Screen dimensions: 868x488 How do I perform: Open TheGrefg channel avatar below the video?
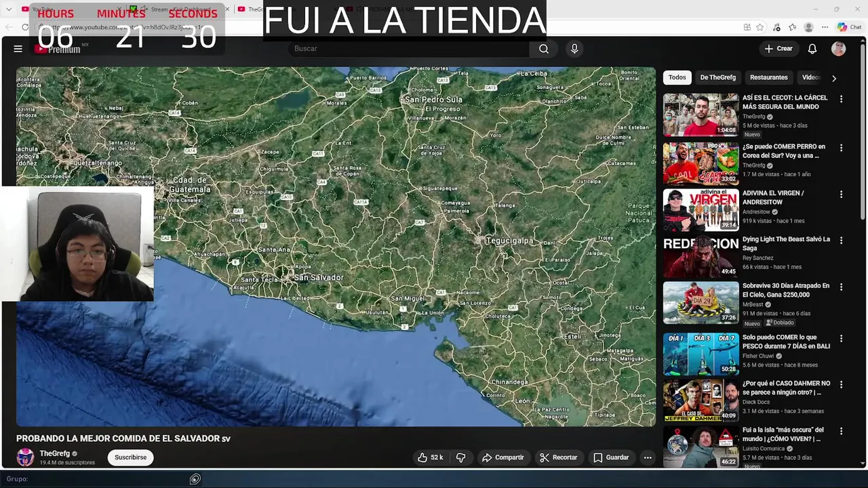click(x=25, y=457)
